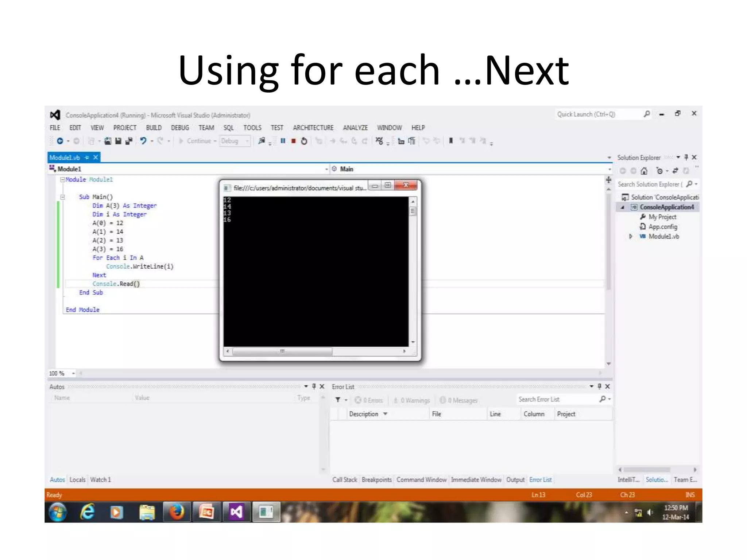
Task: Click the red Stop Debugging square
Action: (x=293, y=141)
